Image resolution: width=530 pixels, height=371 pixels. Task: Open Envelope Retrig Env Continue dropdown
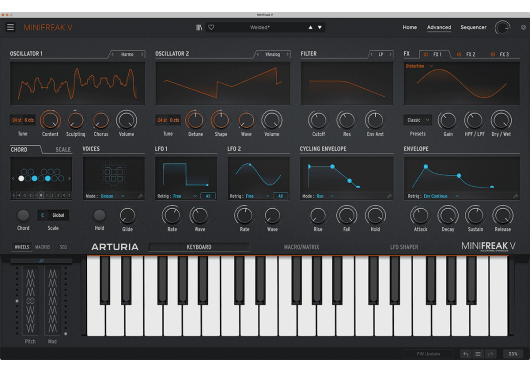coord(441,196)
